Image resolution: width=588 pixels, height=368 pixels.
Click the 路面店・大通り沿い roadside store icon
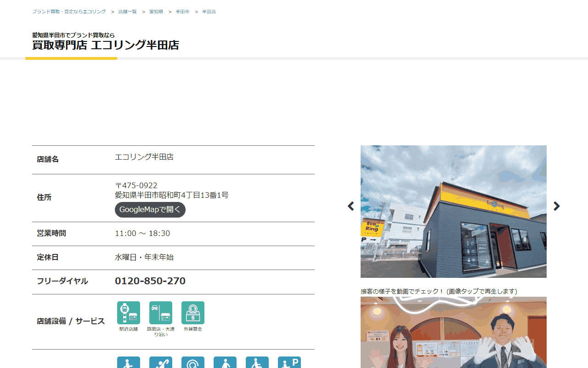point(161,313)
